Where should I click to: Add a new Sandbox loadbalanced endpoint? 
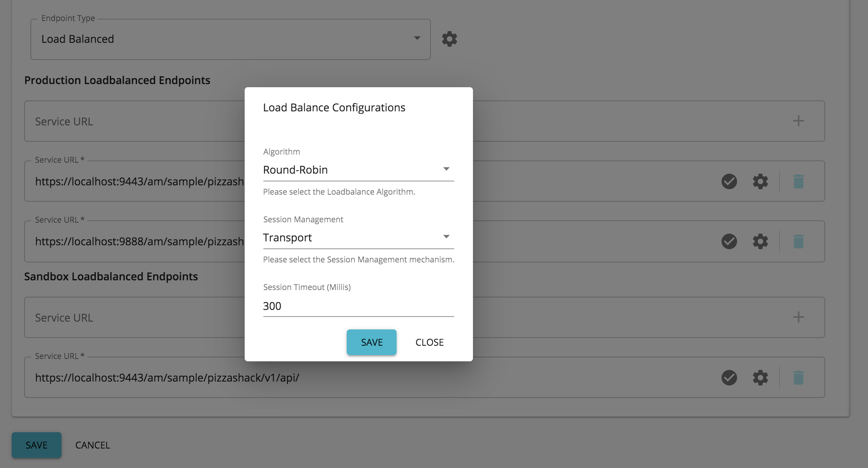click(798, 317)
